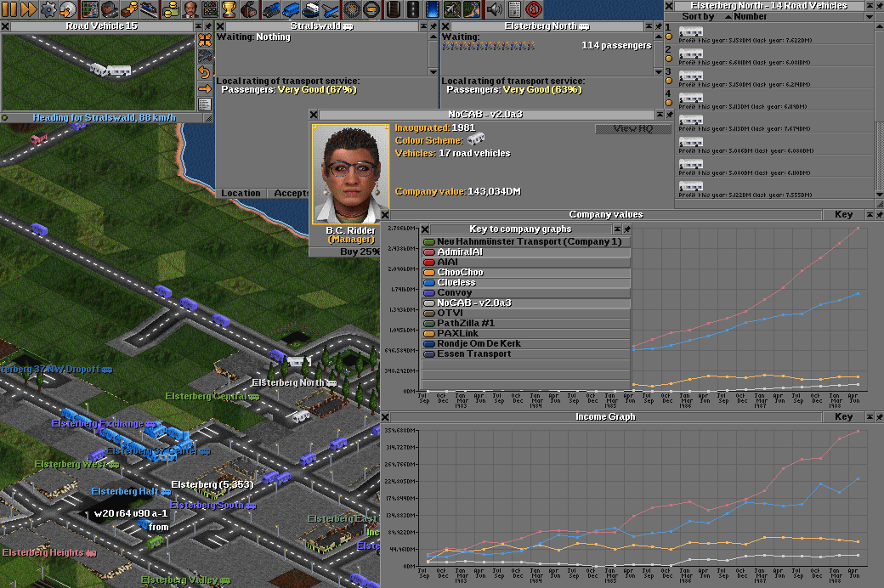Open the Number sort criteria dropdown arrow
884x588 pixels.
tap(870, 17)
